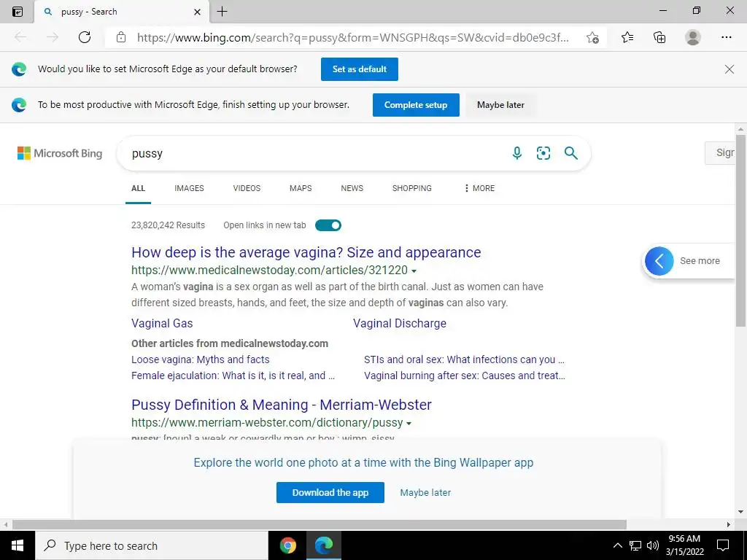The width and height of the screenshot is (747, 560).
Task: Switch to the MAPS tab
Action: click(x=301, y=188)
